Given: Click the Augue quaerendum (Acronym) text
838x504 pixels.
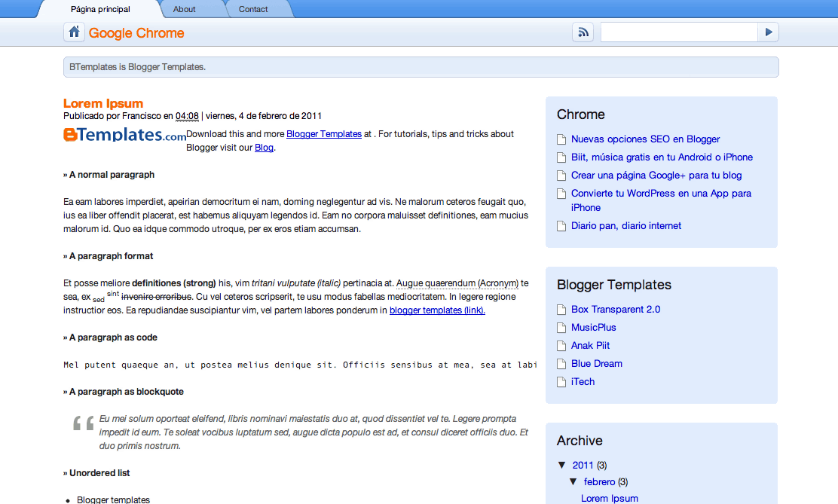Looking at the screenshot, I should click(457, 283).
